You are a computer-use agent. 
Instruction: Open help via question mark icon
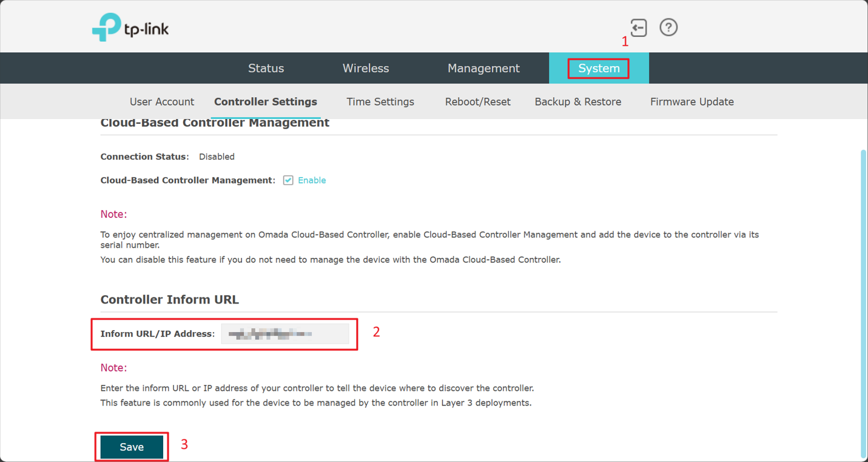668,28
